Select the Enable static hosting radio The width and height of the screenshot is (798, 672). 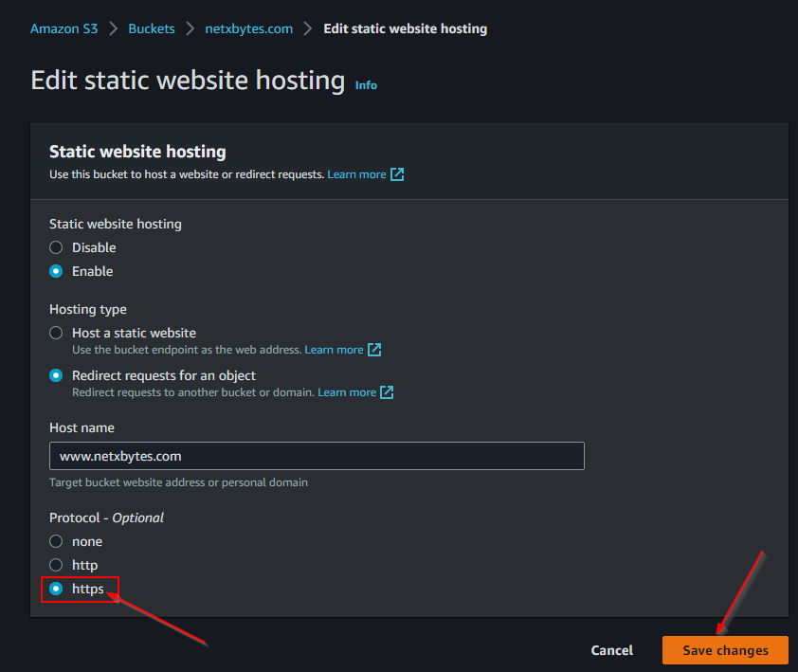click(x=57, y=271)
